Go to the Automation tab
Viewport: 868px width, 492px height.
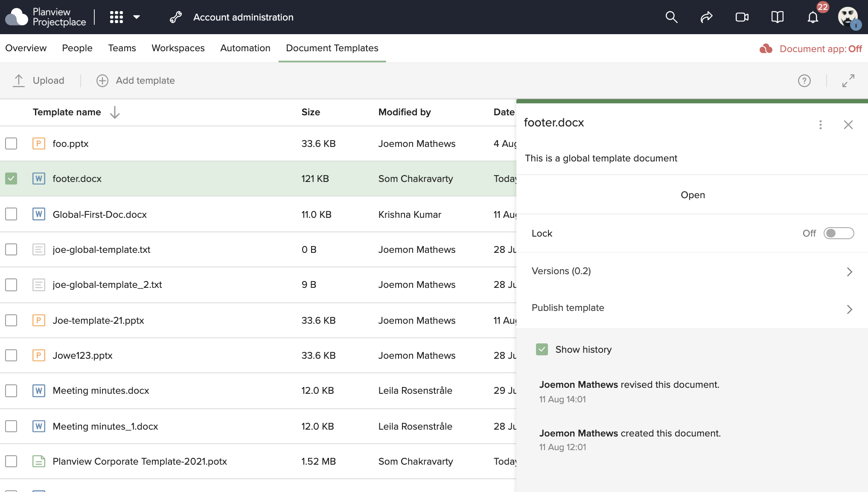tap(245, 48)
